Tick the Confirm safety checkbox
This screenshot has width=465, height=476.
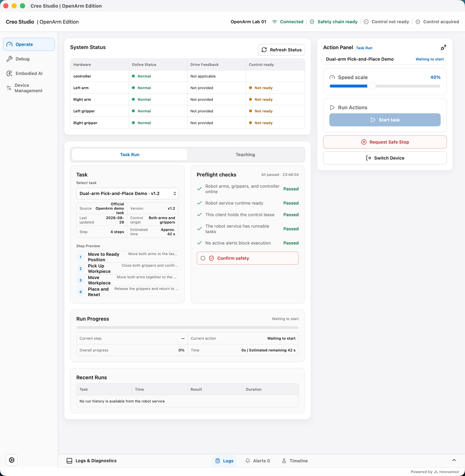[203, 258]
